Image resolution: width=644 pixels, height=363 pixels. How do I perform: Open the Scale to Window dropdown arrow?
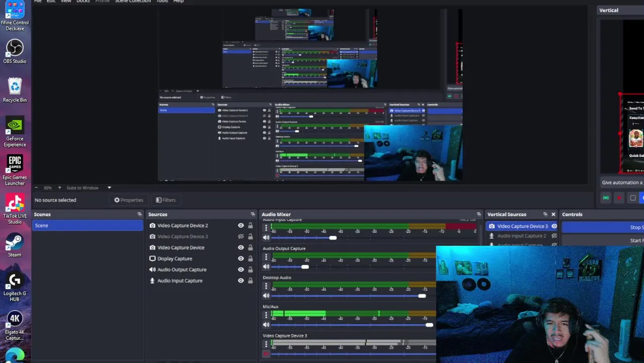[109, 188]
